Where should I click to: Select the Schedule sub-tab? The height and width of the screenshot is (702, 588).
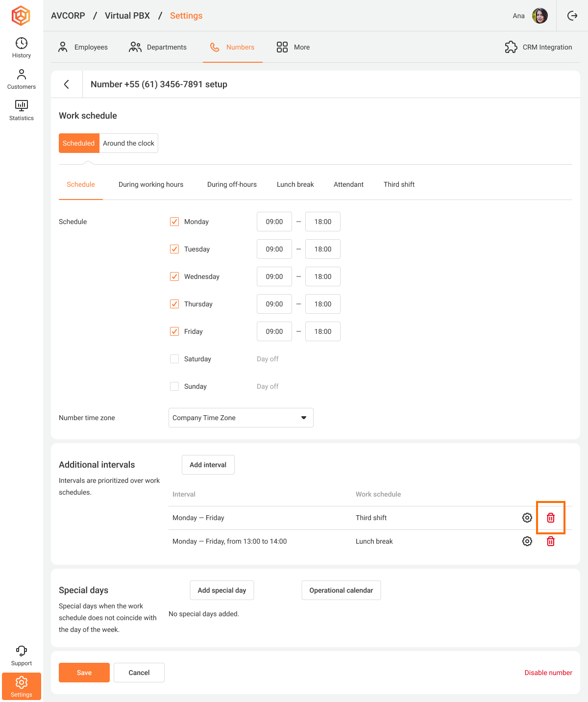click(x=81, y=184)
